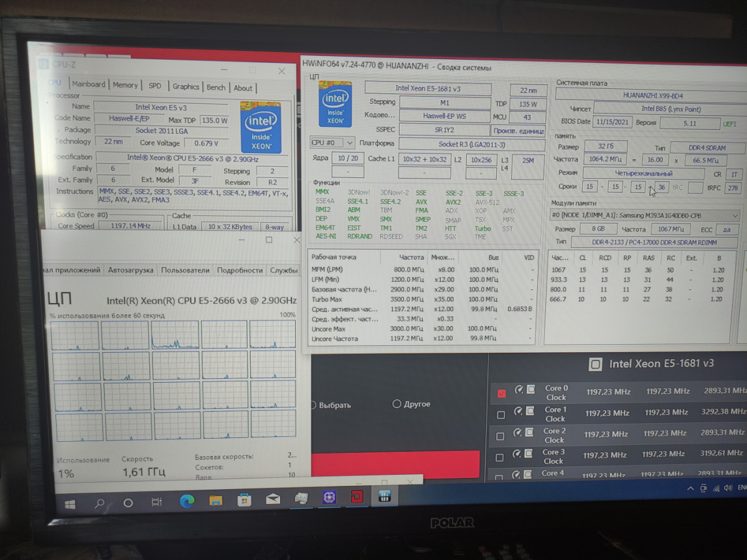Image resolution: width=747 pixels, height=560 pixels.
Task: Show hidden system tray icons chevron
Action: click(x=690, y=488)
